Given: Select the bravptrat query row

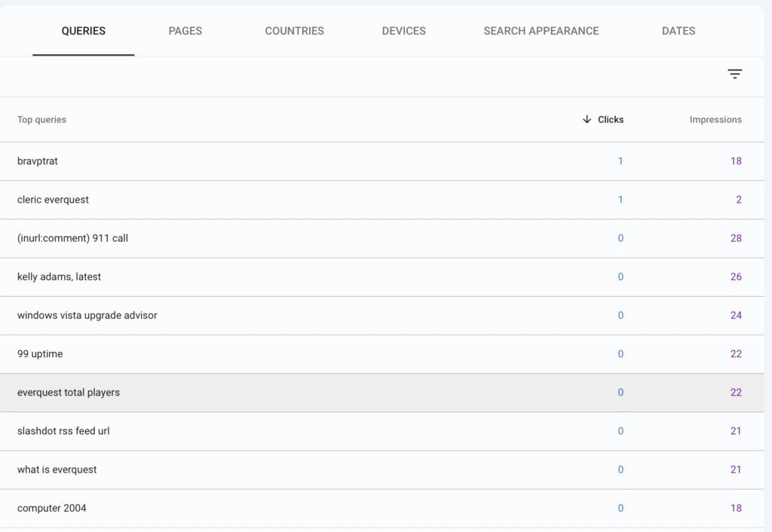Looking at the screenshot, I should click(38, 161).
